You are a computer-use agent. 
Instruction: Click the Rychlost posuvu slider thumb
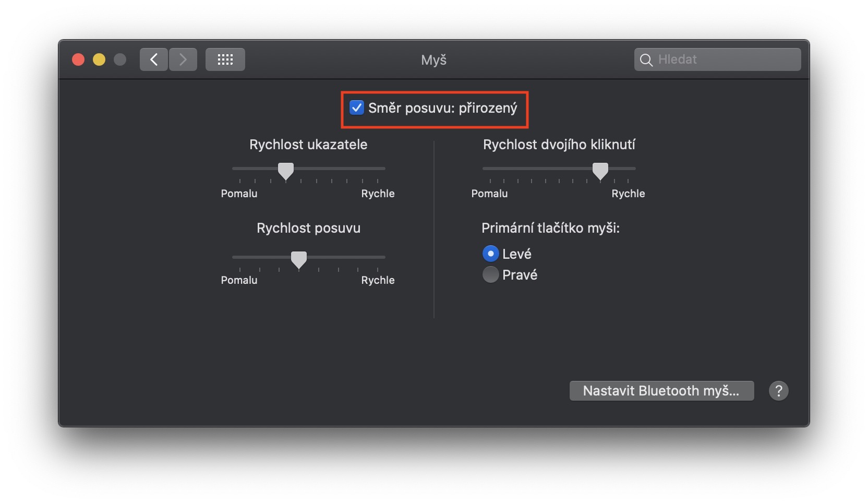299,259
